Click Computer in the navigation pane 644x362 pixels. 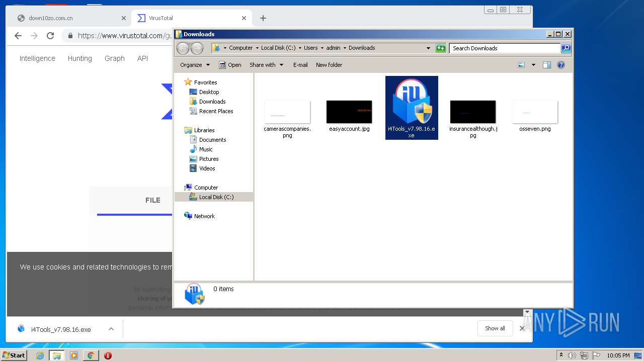click(206, 188)
